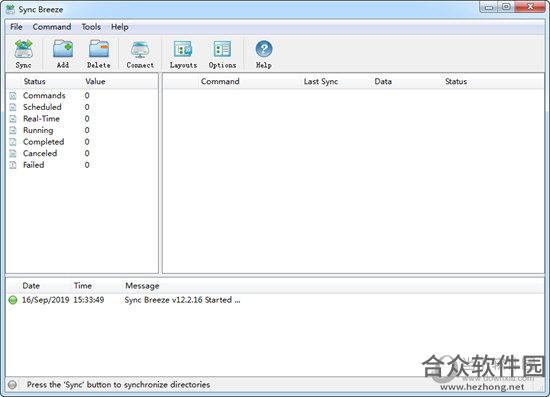The image size is (550, 397).
Task: Click the Help question mark icon
Action: click(264, 49)
